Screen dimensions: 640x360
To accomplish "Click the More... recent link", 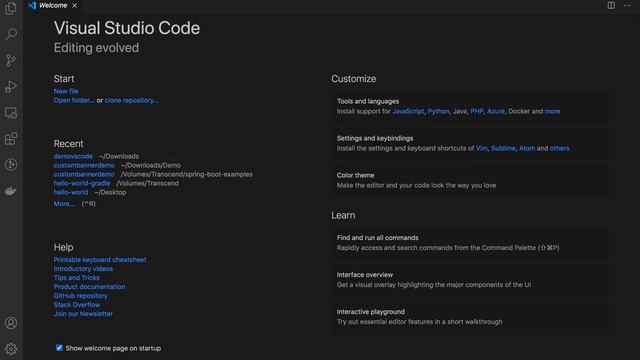I will (64, 204).
